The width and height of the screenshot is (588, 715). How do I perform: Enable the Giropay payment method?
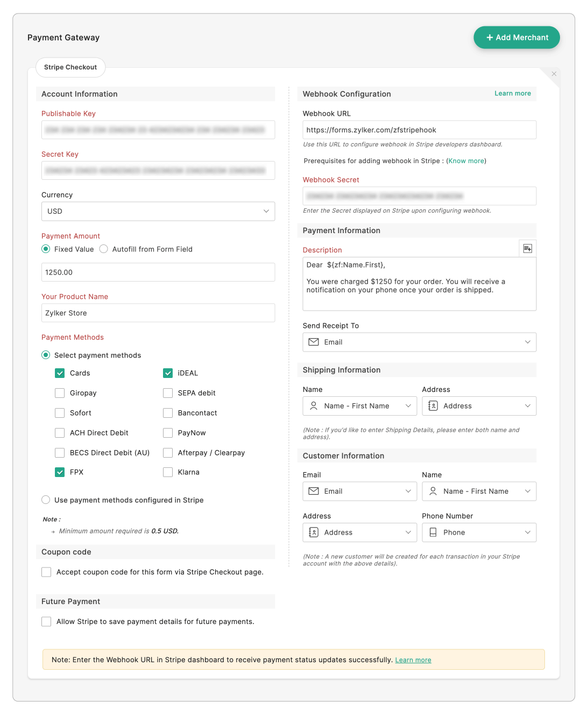[60, 393]
